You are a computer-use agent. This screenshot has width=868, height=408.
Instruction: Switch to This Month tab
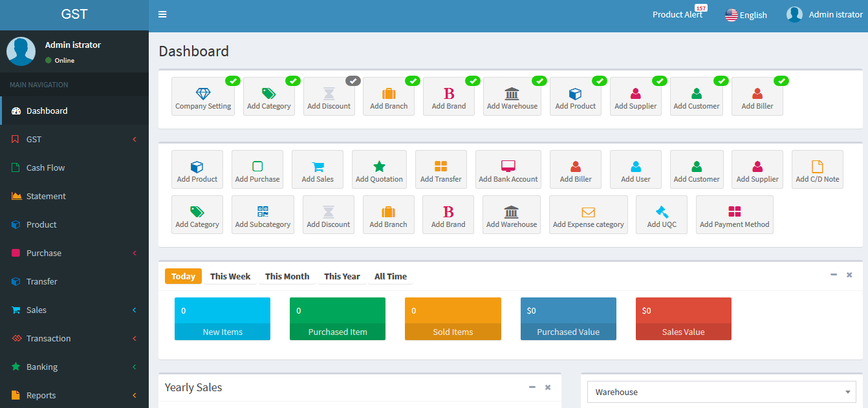[x=287, y=276]
